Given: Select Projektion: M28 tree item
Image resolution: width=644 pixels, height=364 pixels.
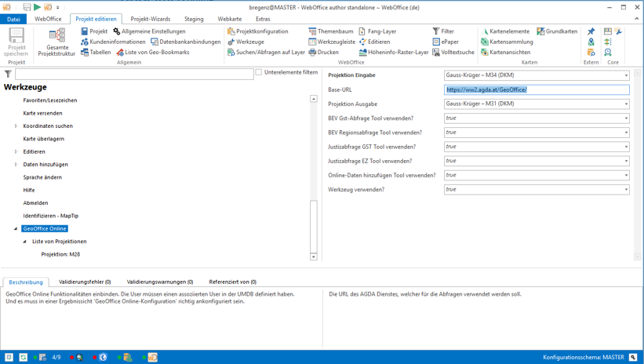Looking at the screenshot, I should 60,254.
